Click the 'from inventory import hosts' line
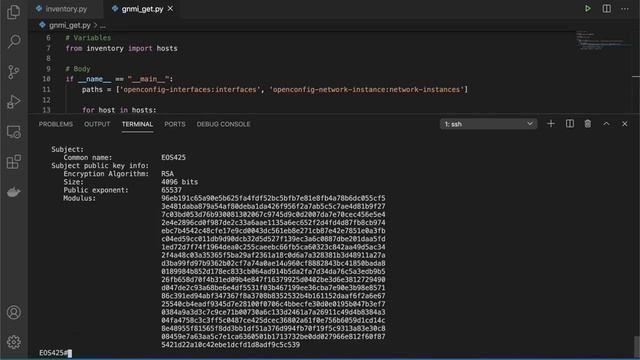The image size is (640, 360). (121, 48)
